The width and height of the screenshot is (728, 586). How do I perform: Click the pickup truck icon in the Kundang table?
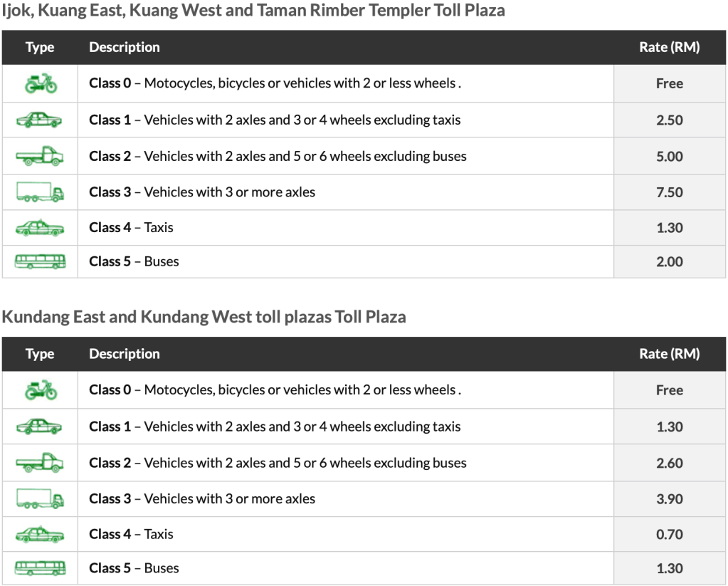point(40,463)
